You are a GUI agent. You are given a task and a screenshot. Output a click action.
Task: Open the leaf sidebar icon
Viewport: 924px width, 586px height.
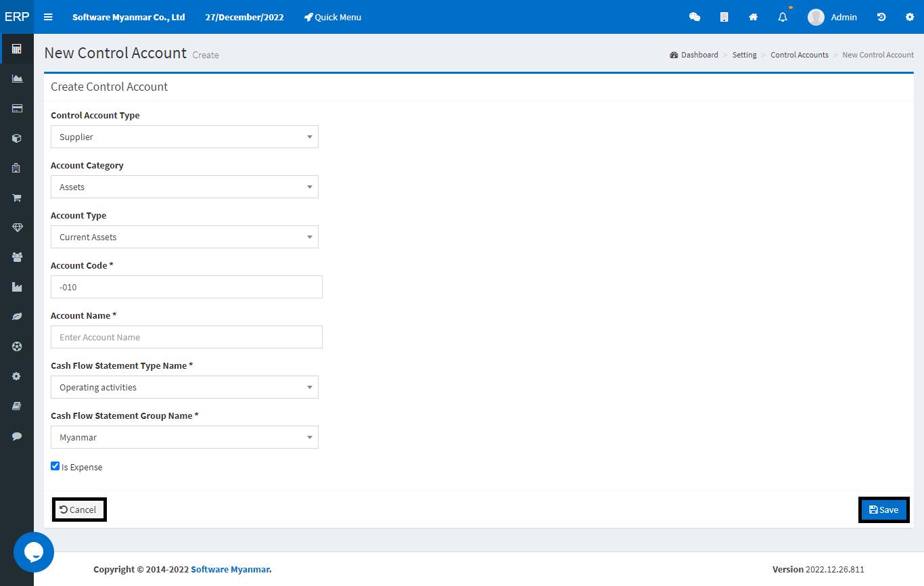(x=17, y=317)
